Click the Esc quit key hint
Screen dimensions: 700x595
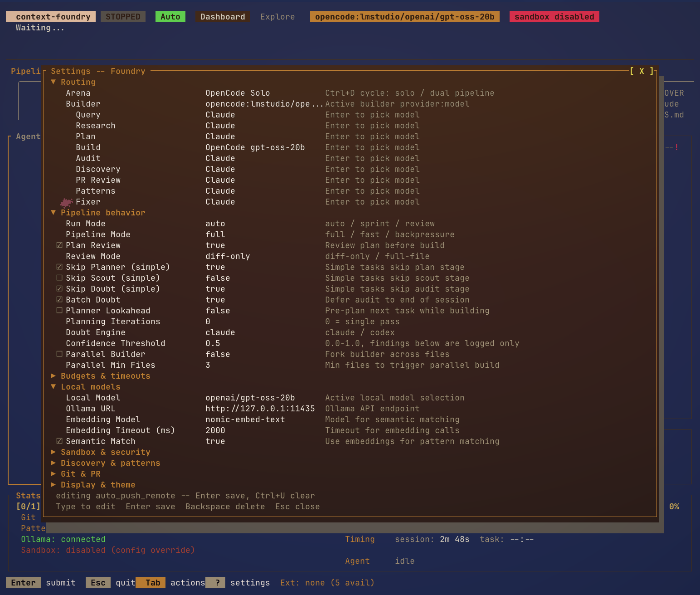[x=111, y=583]
